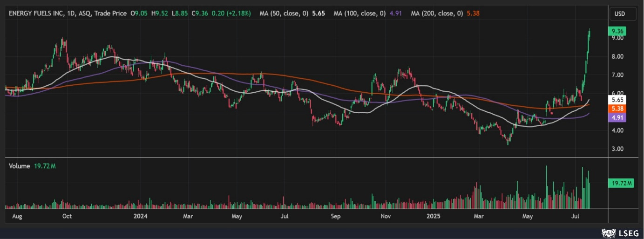This screenshot has width=644, height=239.
Task: Click the Sep label on time axis
Action: click(x=336, y=216)
